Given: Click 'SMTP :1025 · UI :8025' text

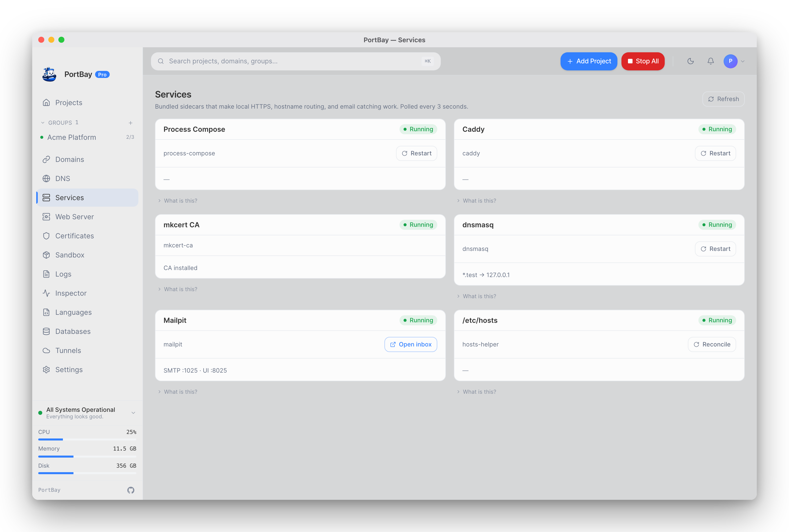Looking at the screenshot, I should coord(195,371).
